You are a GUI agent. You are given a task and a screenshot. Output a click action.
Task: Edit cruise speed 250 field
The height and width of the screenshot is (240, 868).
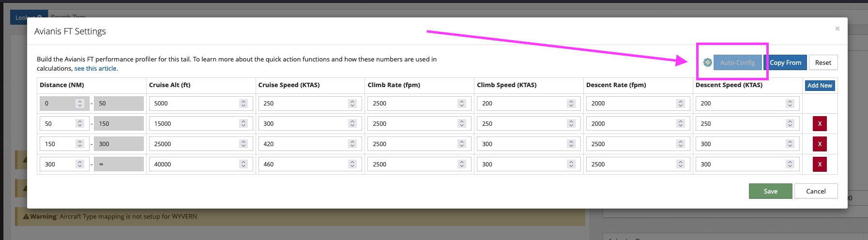(x=310, y=103)
